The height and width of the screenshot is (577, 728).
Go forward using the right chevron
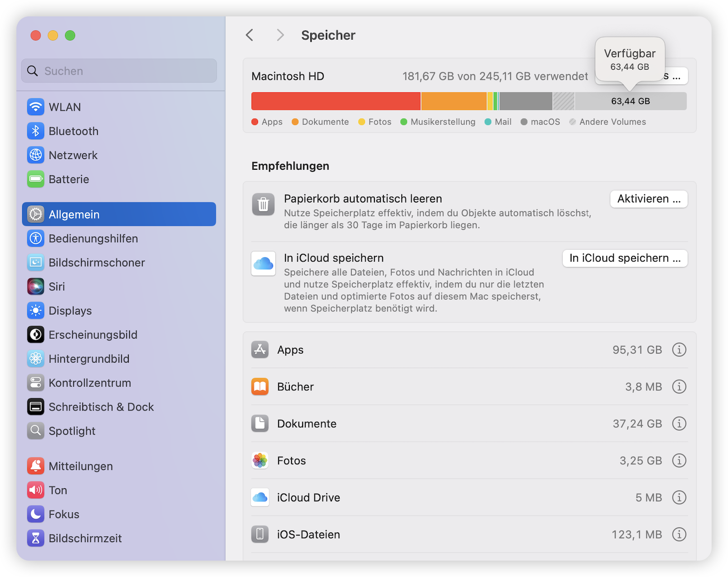(280, 35)
